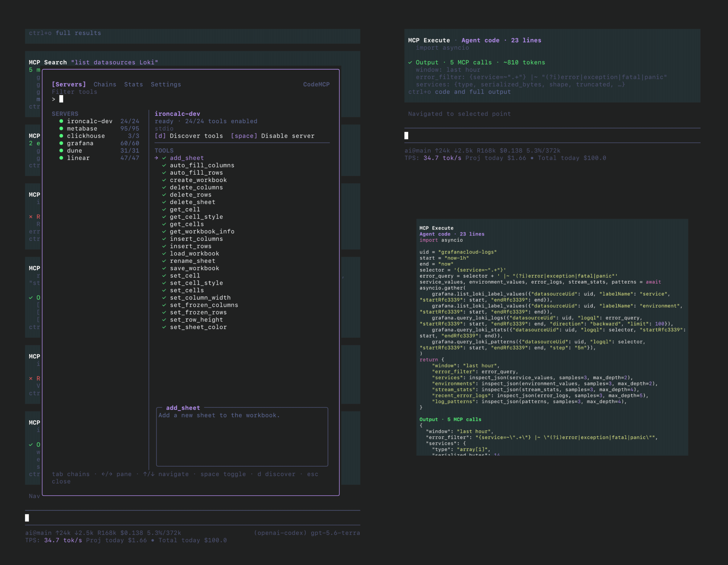Select the rename_sheet tool name
Image resolution: width=728 pixels, height=565 pixels.
193,261
